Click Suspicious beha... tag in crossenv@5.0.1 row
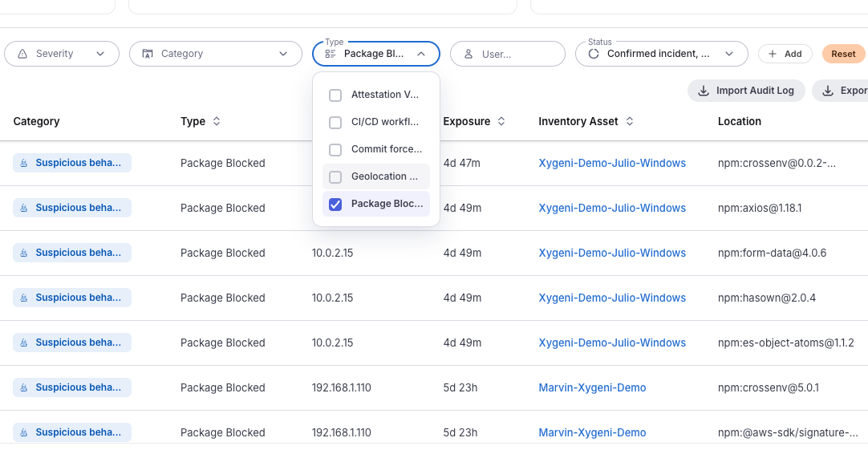The width and height of the screenshot is (868, 450). pos(72,387)
